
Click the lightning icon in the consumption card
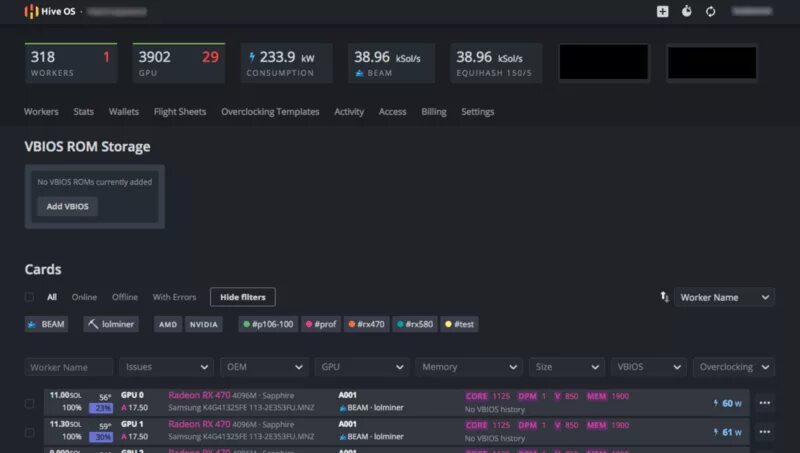(x=252, y=57)
